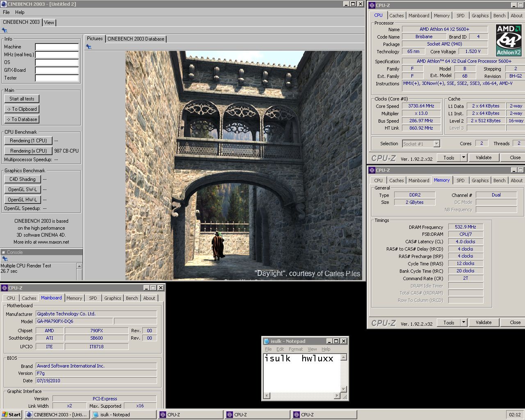Click the Notepad text area with isulk hwluxx
Viewport: 525px width, 420px height.
pos(302,372)
